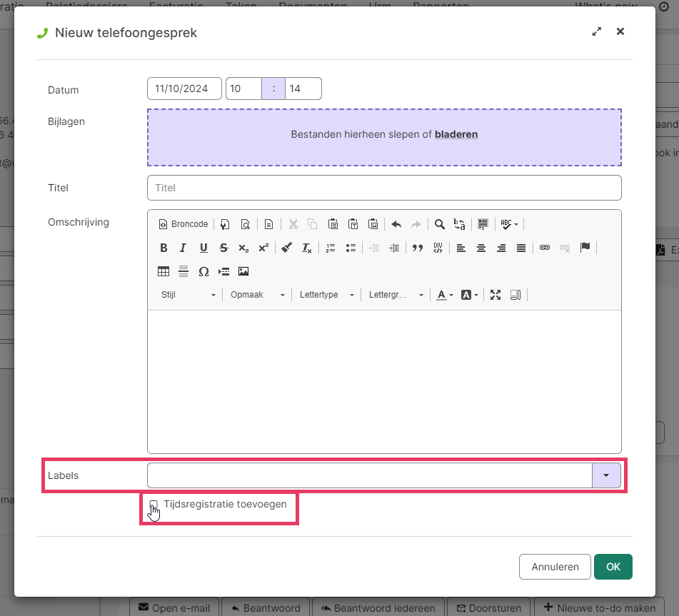Click the Annuleren button

555,567
